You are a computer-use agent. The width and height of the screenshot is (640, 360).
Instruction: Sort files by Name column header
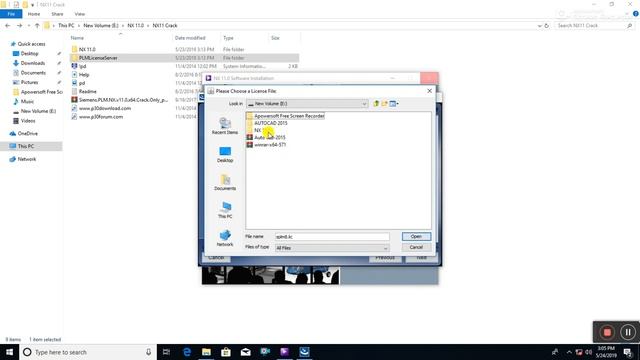click(77, 38)
